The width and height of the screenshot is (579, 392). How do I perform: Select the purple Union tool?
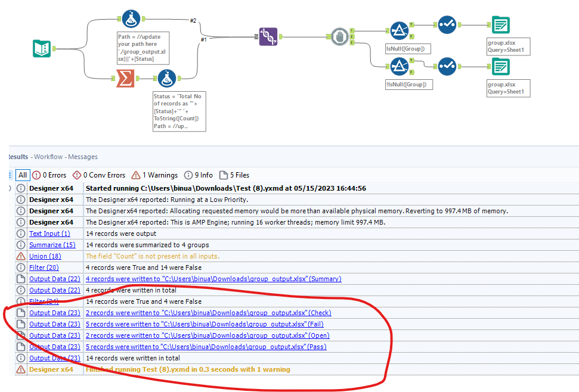click(x=268, y=36)
